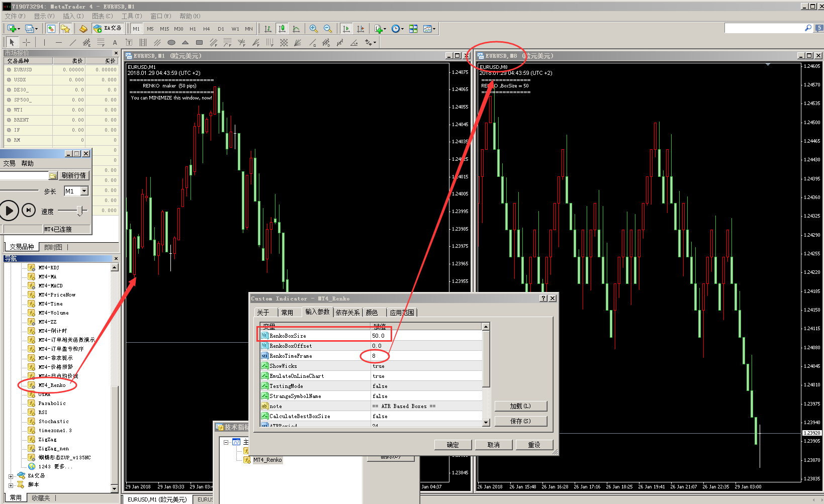The width and height of the screenshot is (824, 504).
Task: Click the 加载(L) button
Action: click(x=521, y=406)
